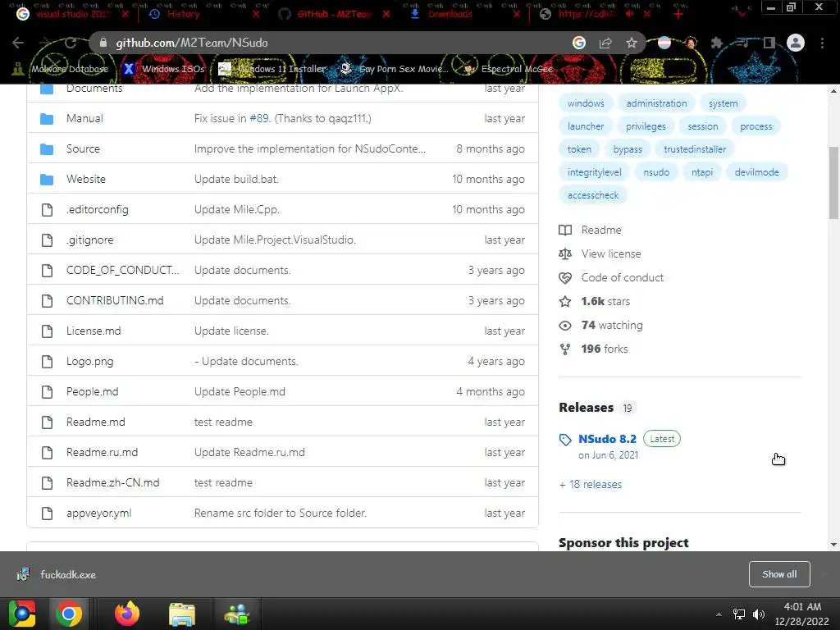Click the Google icon in address bar
Viewport: 840px width, 630px height.
[579, 43]
